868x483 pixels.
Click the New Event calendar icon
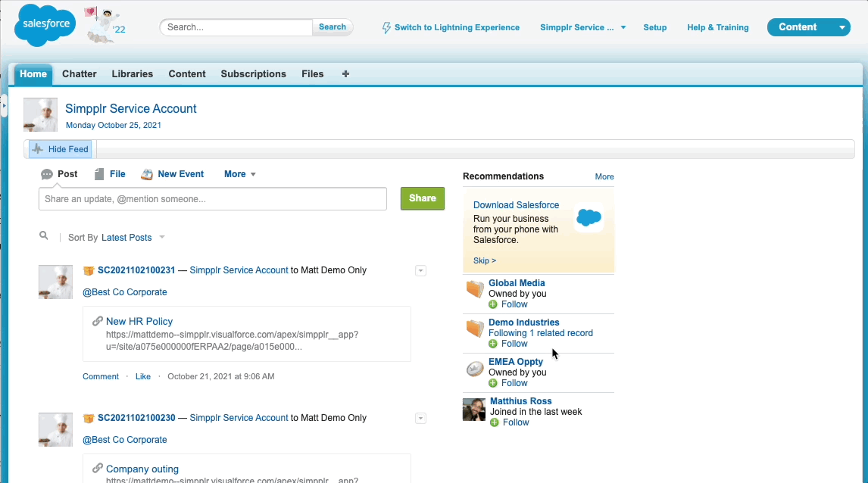(x=147, y=174)
